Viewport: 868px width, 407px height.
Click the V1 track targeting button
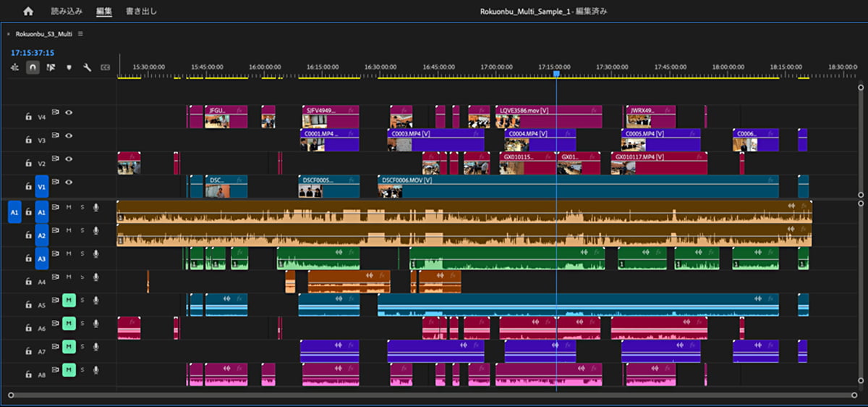41,187
